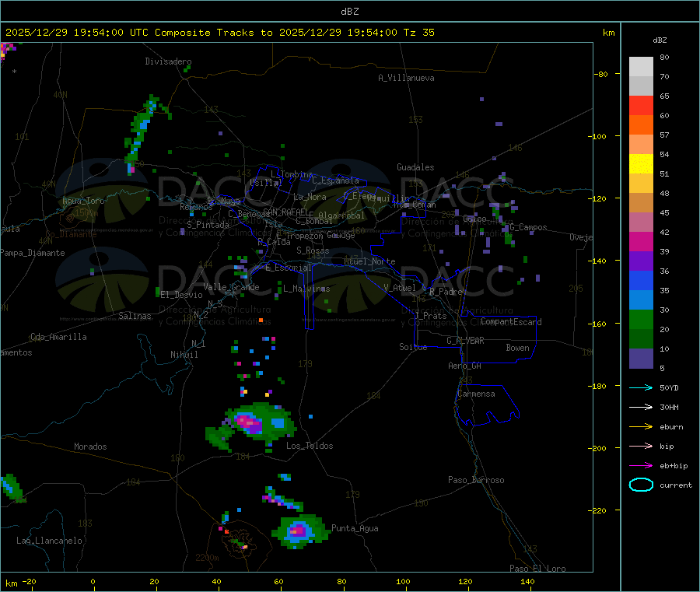Click the 'CompantEscard' map label
The height and width of the screenshot is (592, 700).
pyautogui.click(x=511, y=322)
